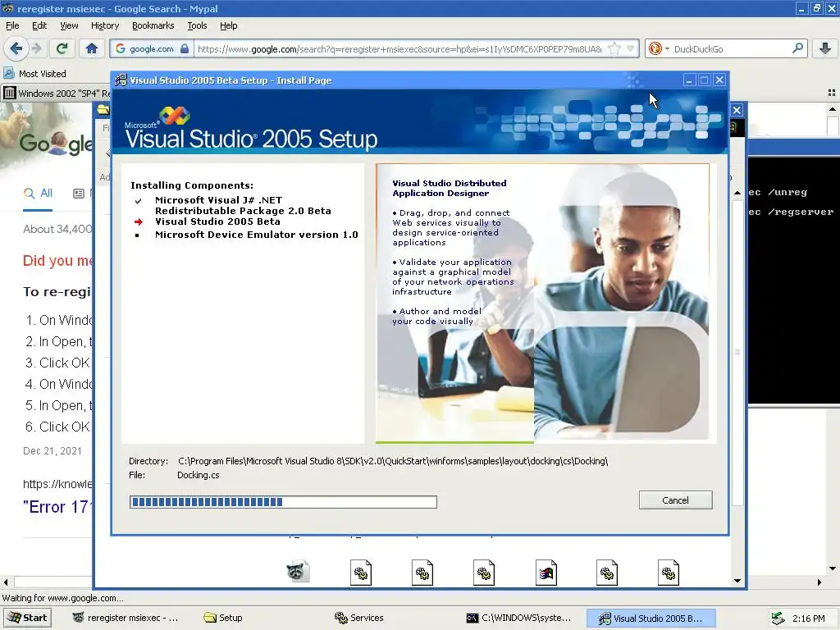Bookmark this page with the star icon
840x630 pixels.
click(x=614, y=48)
